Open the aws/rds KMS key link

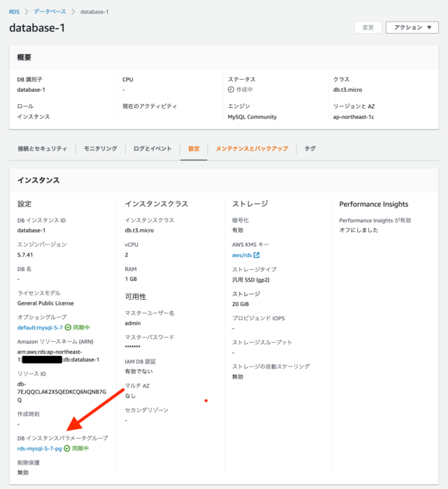241,255
